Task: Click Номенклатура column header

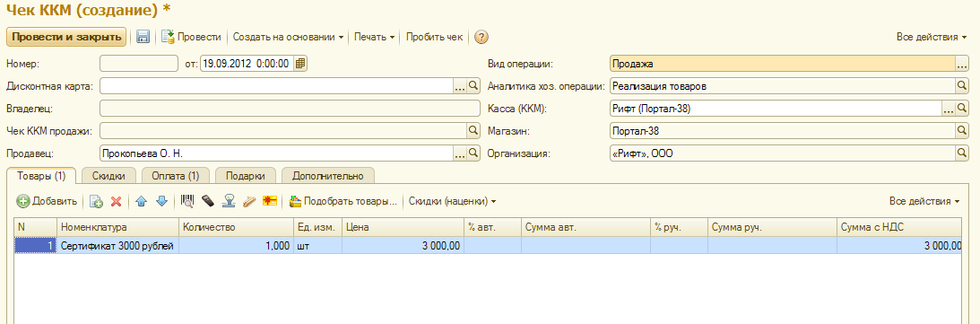Action: click(118, 228)
